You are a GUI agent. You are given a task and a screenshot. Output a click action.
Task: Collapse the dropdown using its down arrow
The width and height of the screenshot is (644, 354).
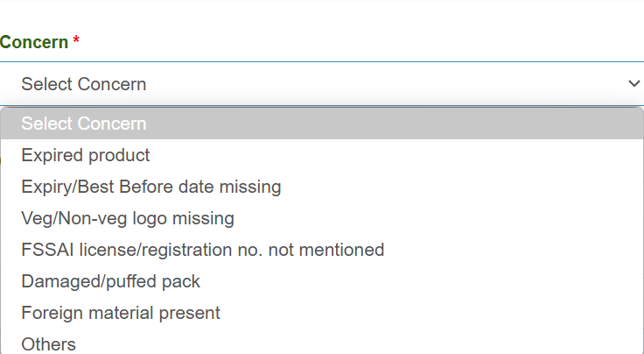click(x=634, y=84)
